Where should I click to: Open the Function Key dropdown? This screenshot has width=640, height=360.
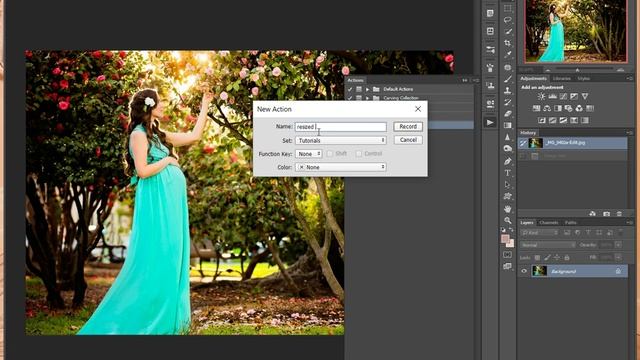click(x=309, y=154)
